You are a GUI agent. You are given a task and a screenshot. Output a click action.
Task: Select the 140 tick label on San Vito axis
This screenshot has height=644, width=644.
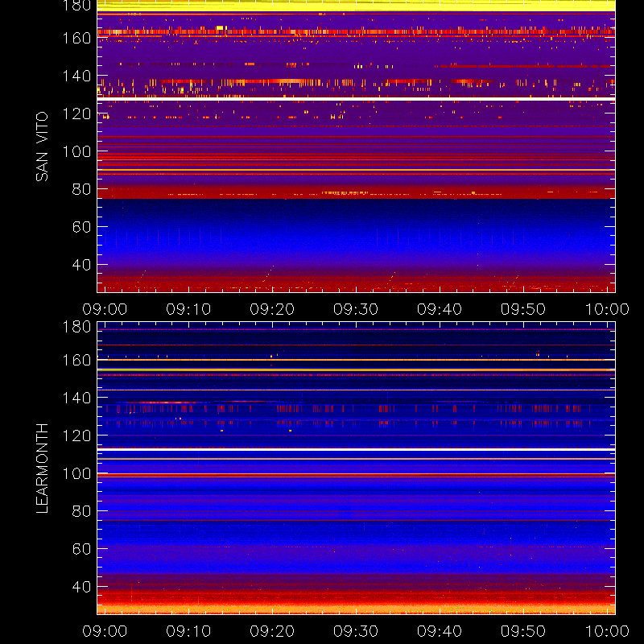click(76, 76)
